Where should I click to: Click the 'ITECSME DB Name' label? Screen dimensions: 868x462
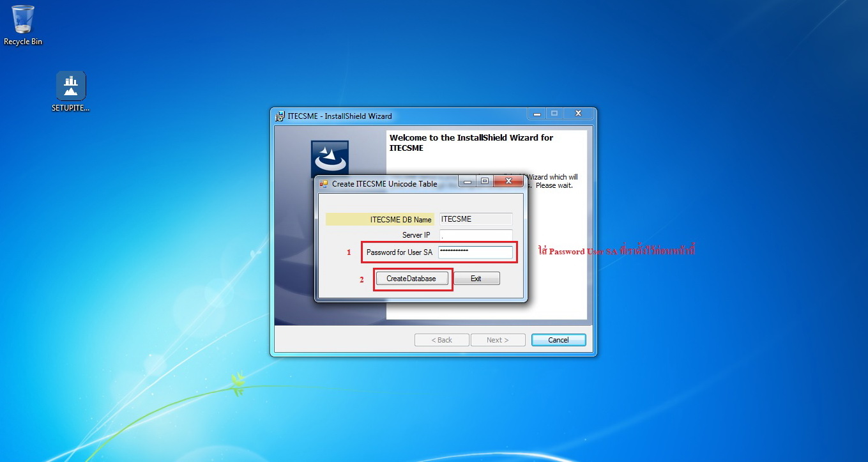400,220
